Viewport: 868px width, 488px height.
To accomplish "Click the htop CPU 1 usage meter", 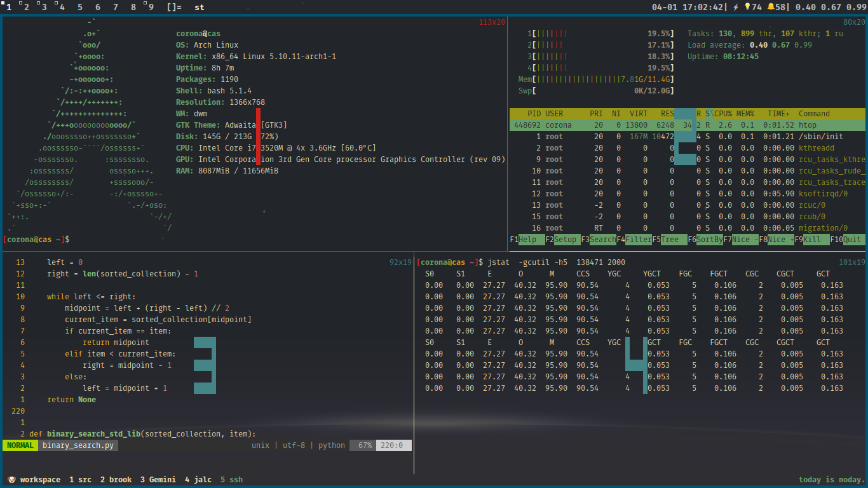I will [x=600, y=34].
